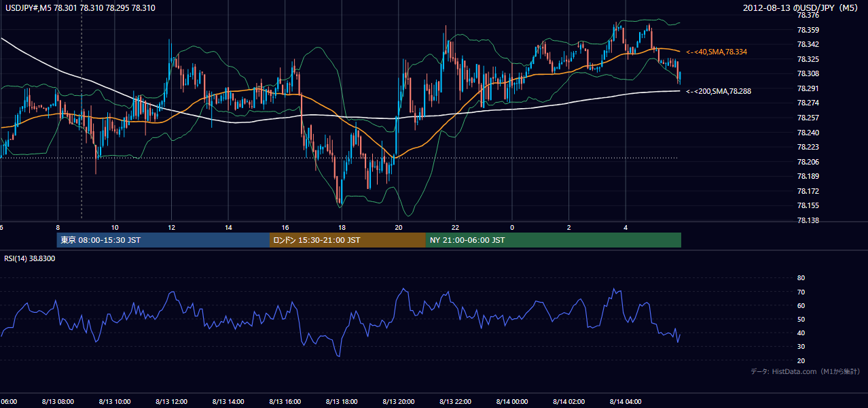Click the 東京 08:00-15:30 JST session bar
Image resolution: width=868 pixels, height=408 pixels.
(163, 240)
